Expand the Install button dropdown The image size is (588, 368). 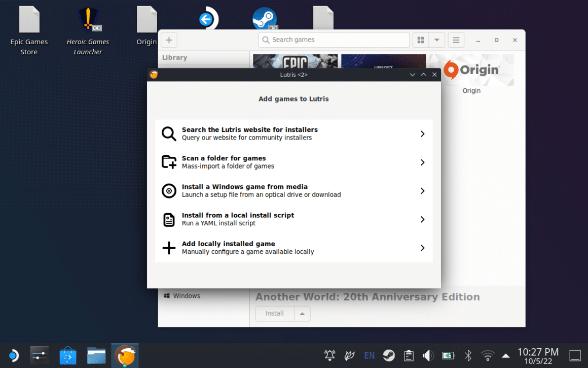click(303, 314)
